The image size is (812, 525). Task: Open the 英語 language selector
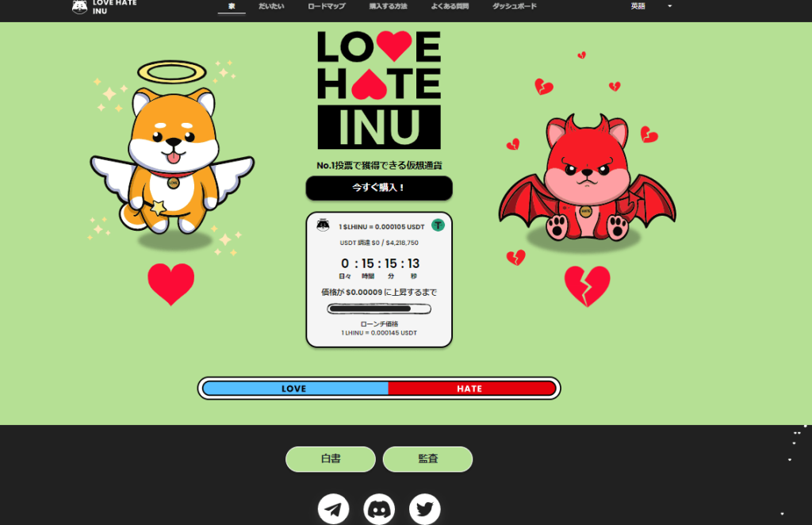tap(638, 6)
